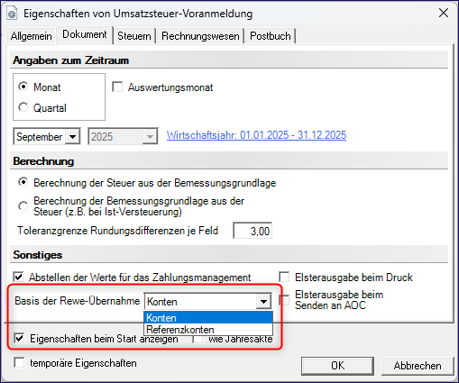Go to the Rechnungswesen tab
459x383 pixels.
[200, 36]
